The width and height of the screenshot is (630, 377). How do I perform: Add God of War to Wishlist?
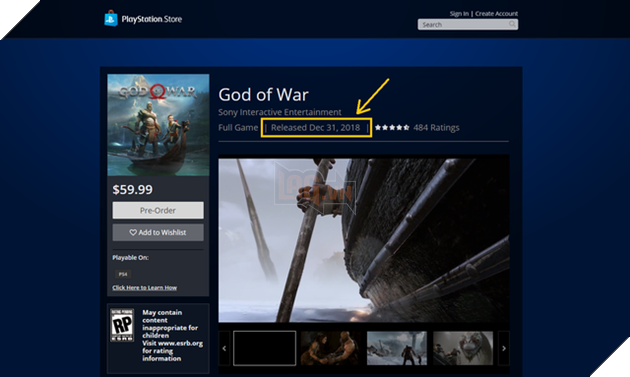[158, 232]
